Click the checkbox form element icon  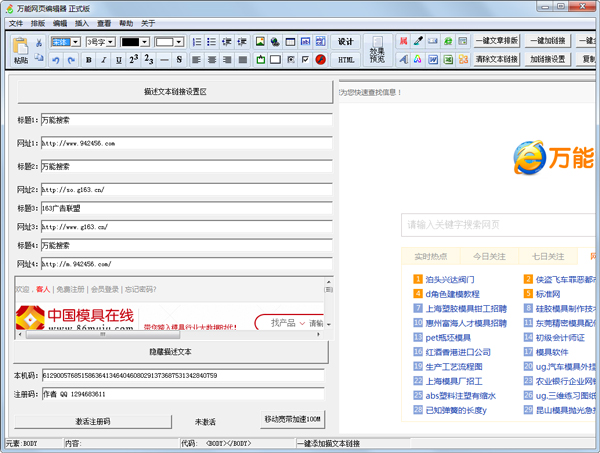click(x=305, y=59)
